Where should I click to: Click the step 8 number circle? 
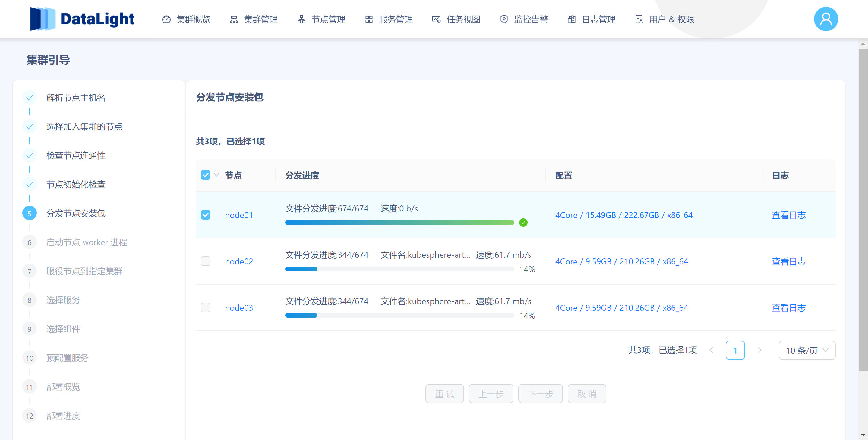[x=29, y=300]
